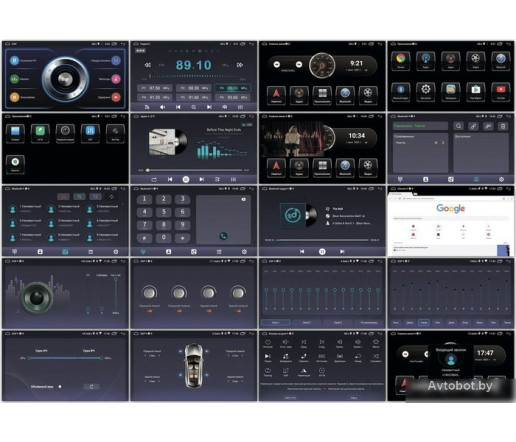Open the Settings gear app
The height and width of the screenshot is (442, 516).
tap(426, 91)
